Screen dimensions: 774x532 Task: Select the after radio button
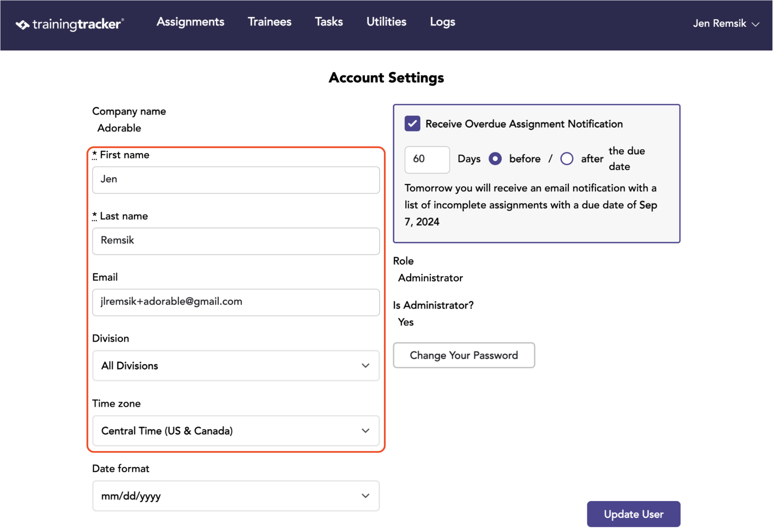tap(567, 159)
